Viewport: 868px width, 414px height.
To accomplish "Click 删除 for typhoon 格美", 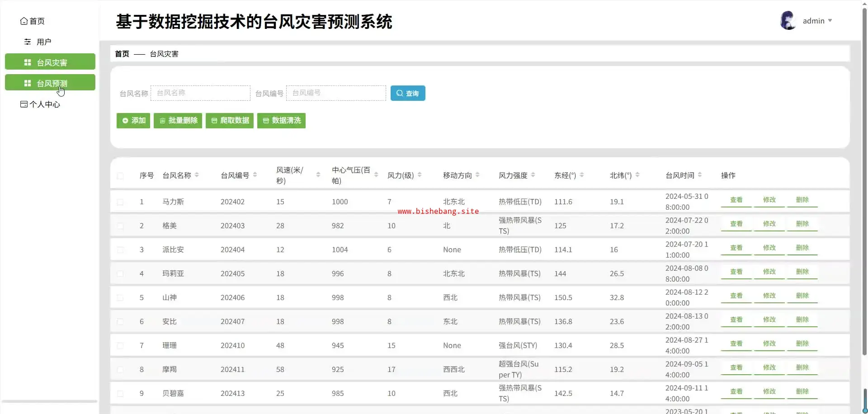I will point(802,224).
